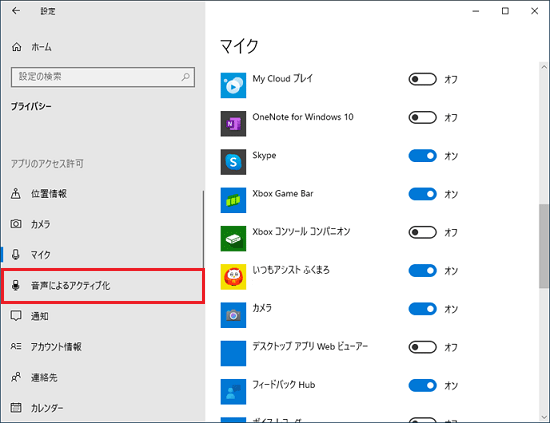Viewport: 550px width, 423px height.
Task: Select 位置情報 in the sidebar
Action: 102,193
